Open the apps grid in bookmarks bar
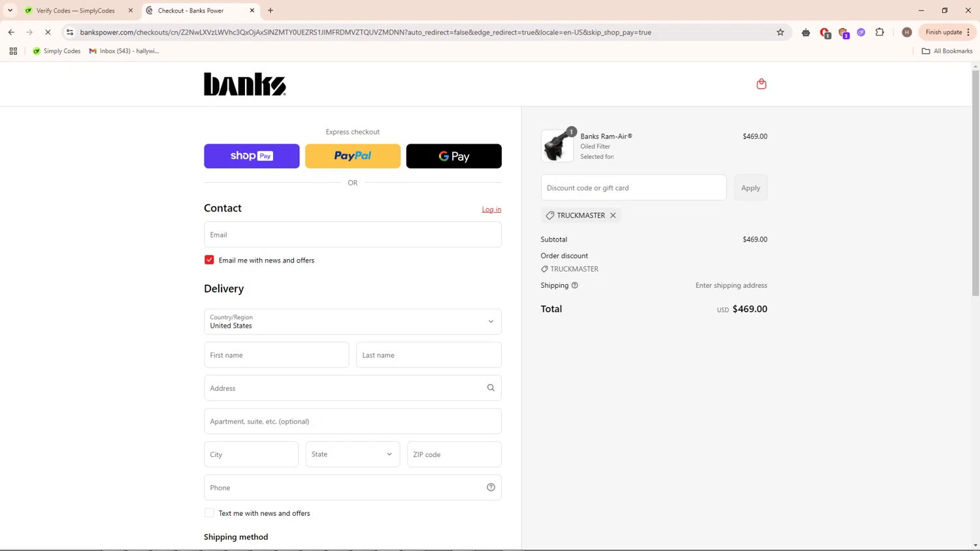Image resolution: width=980 pixels, height=551 pixels. pyautogui.click(x=13, y=51)
